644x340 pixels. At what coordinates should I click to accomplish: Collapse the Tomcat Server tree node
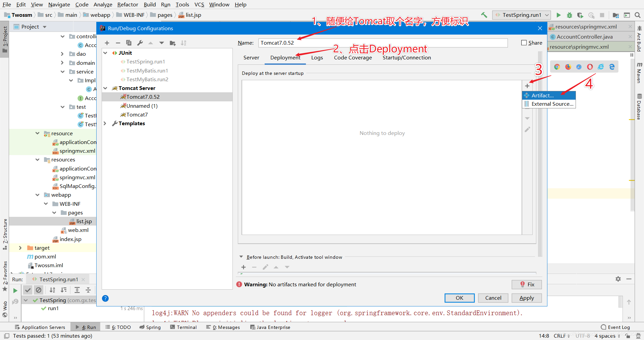(x=105, y=88)
